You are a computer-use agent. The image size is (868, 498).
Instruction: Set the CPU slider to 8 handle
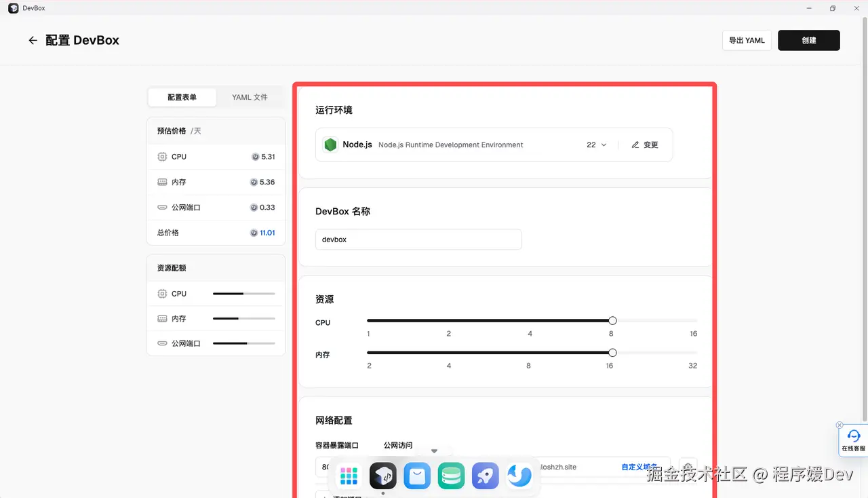click(612, 321)
